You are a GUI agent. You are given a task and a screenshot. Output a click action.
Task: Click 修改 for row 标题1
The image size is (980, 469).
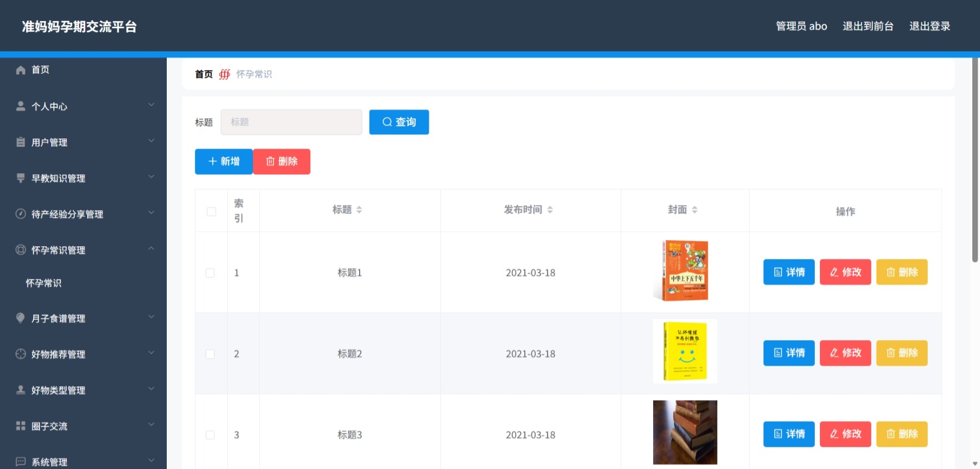click(x=845, y=272)
